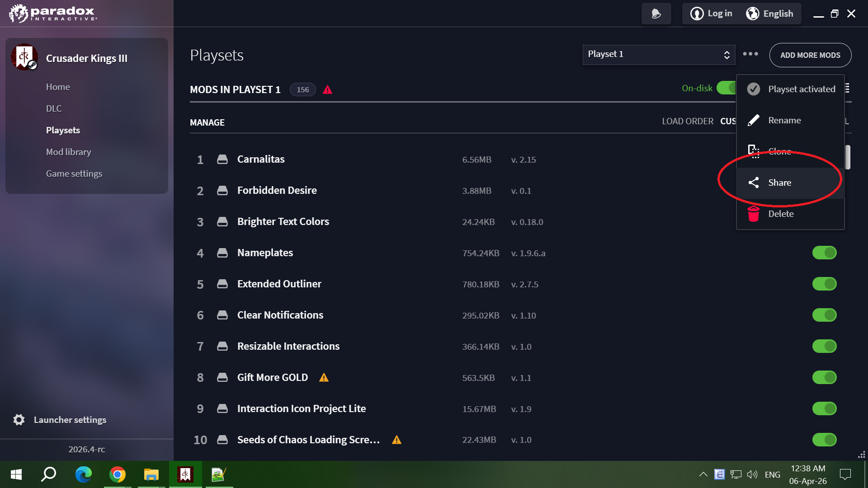Click the Carnalitas mod name
The image size is (868, 488).
(x=261, y=159)
